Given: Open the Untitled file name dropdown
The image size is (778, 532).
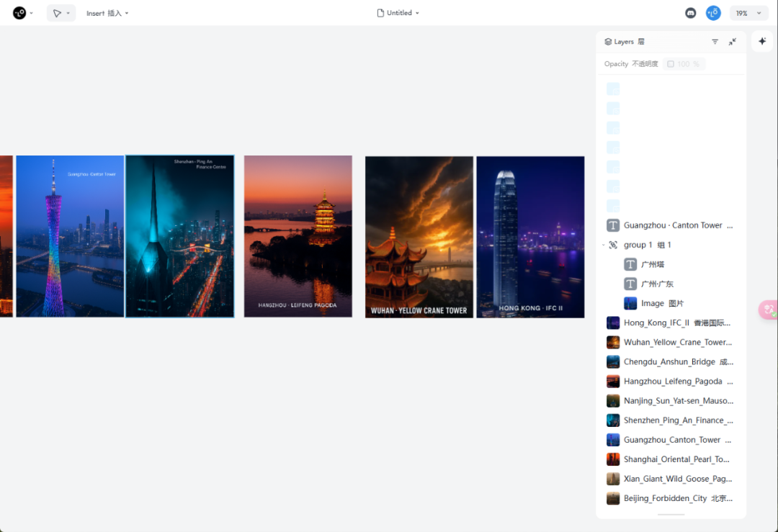Looking at the screenshot, I should (x=398, y=13).
